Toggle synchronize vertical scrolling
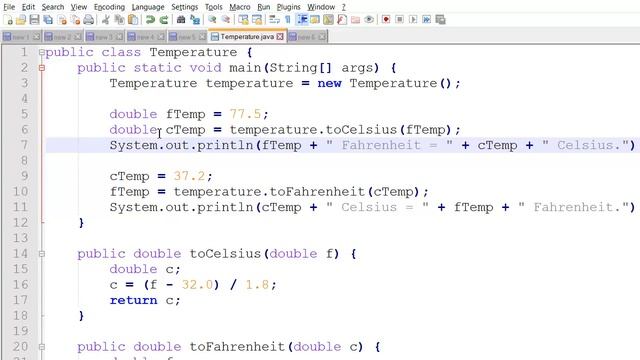This screenshot has width=640, height=360. [243, 20]
